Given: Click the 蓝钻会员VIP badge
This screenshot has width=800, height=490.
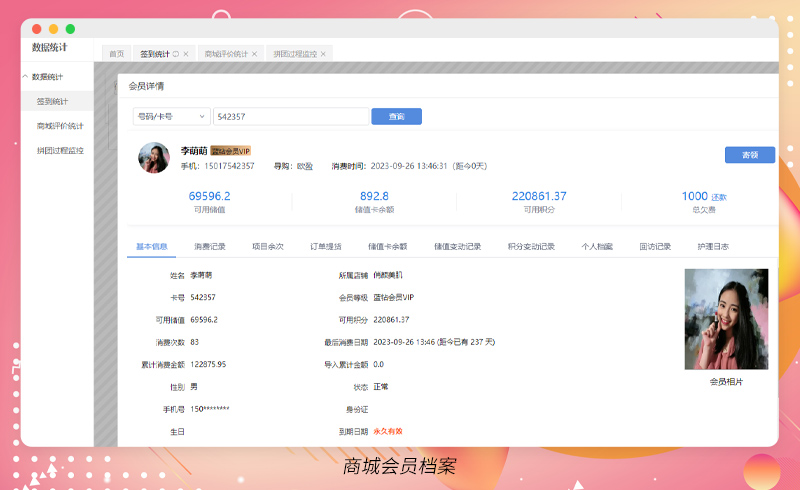Looking at the screenshot, I should coord(230,150).
